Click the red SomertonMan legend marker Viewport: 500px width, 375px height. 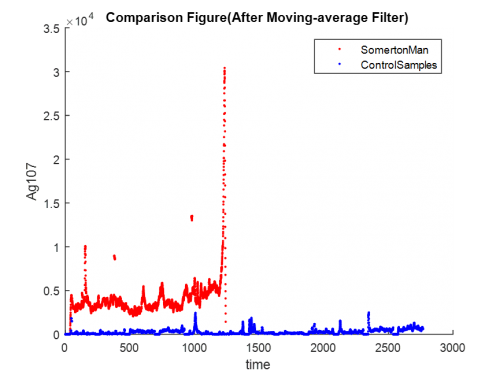[x=339, y=49]
